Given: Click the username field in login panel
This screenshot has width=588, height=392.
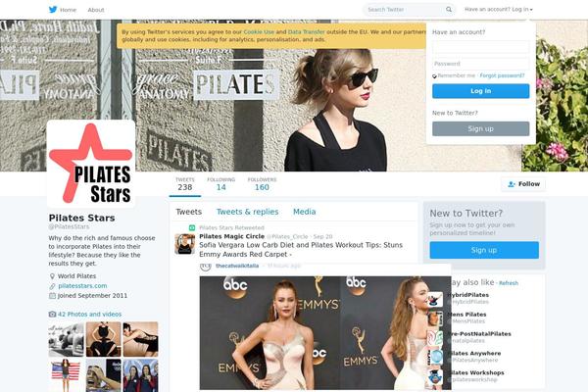Looking at the screenshot, I should pyautogui.click(x=481, y=47).
